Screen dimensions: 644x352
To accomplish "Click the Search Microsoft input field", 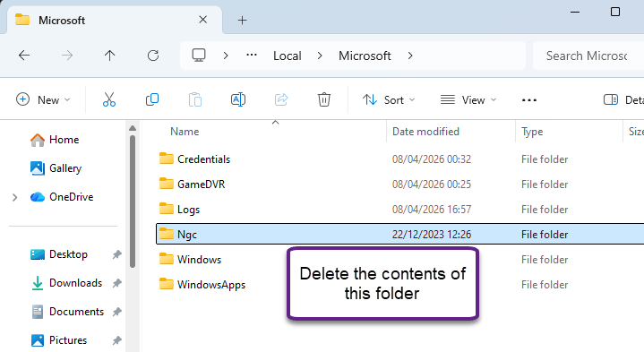I will 588,56.
